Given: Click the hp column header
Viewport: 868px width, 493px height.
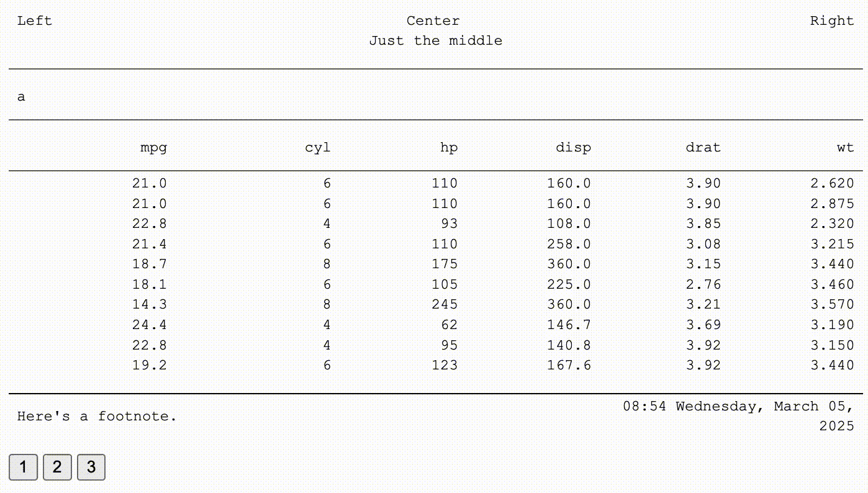Looking at the screenshot, I should 449,148.
